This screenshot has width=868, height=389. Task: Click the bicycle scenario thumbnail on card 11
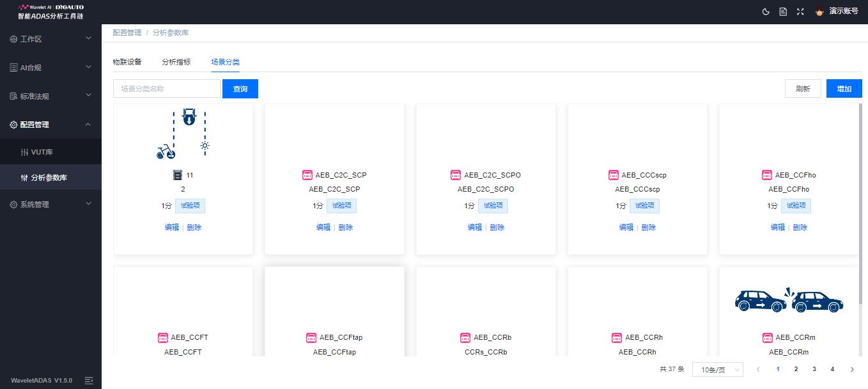click(x=183, y=133)
